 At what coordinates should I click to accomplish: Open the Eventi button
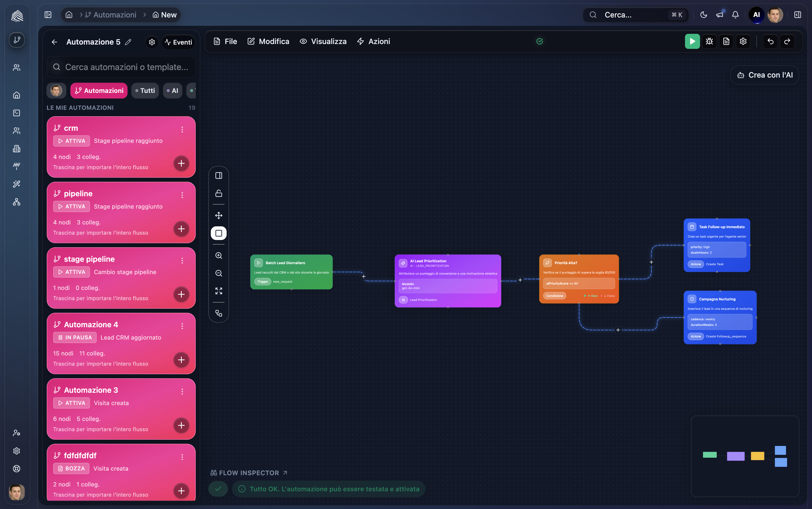[x=178, y=42]
